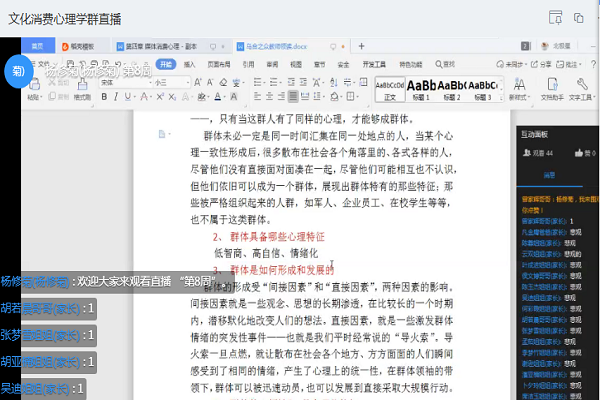Click the like thumbs-up icon in the interaction panel

click(579, 153)
